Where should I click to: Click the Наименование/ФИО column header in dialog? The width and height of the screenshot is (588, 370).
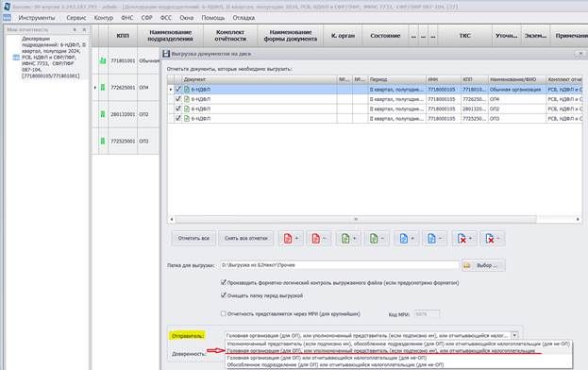[x=517, y=79]
